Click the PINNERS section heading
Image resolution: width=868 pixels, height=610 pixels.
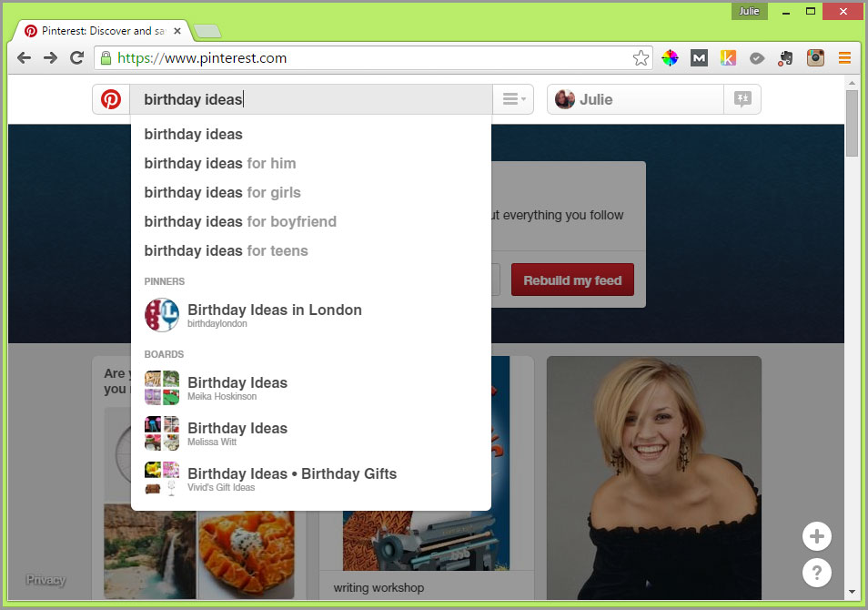pyautogui.click(x=165, y=281)
